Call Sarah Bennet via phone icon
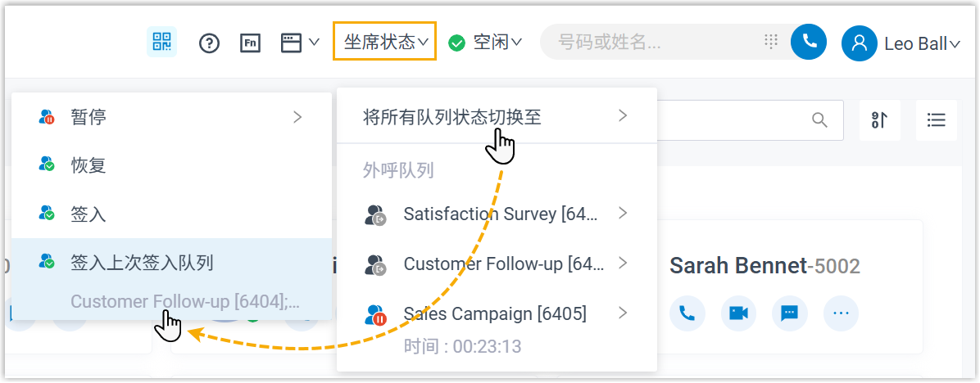The width and height of the screenshot is (980, 383). (x=687, y=313)
